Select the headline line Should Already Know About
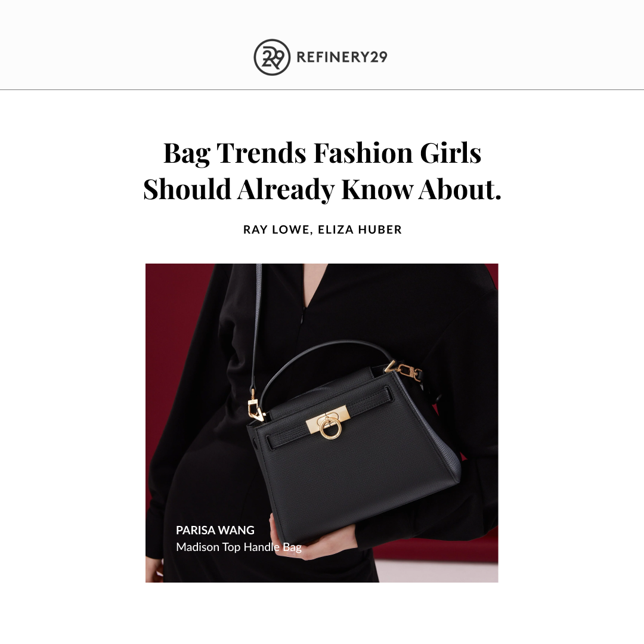This screenshot has width=644, height=644. coord(322,190)
